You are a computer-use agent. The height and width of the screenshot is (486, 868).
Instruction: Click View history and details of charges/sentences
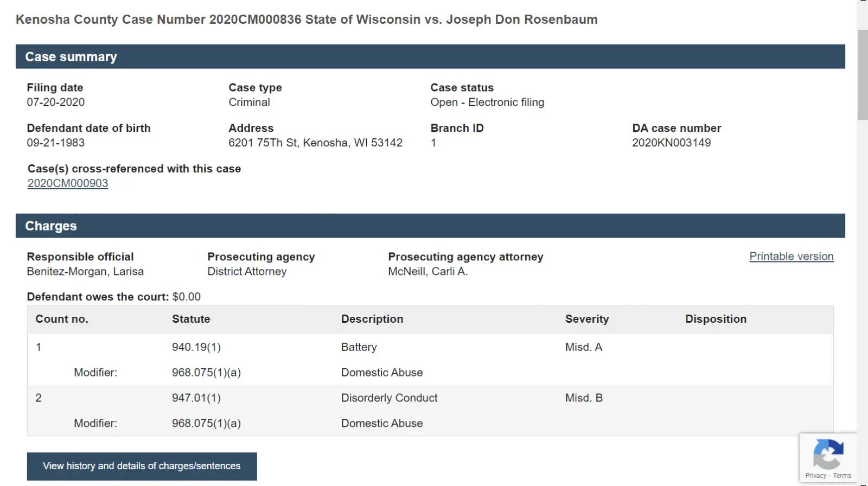[x=142, y=466]
